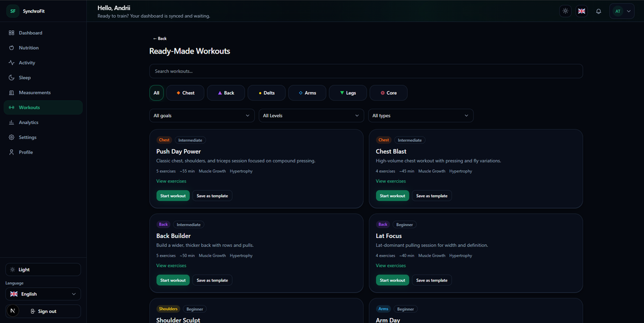
Task: Open Activity page
Action: click(43, 62)
